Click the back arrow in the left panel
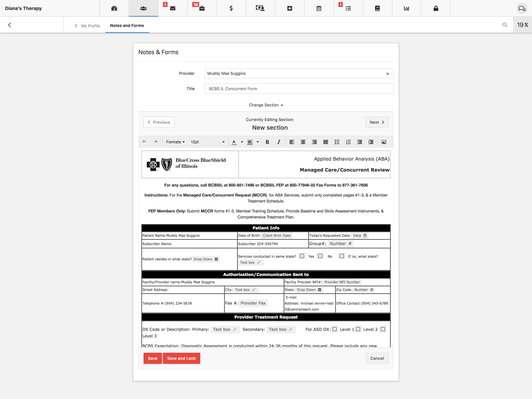The height and width of the screenshot is (399, 532). (x=10, y=25)
